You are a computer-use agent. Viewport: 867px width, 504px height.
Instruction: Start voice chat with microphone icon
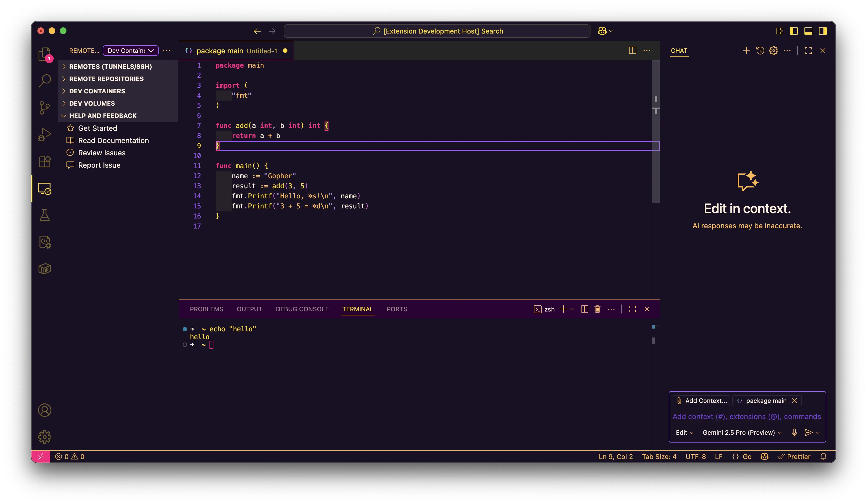(794, 432)
